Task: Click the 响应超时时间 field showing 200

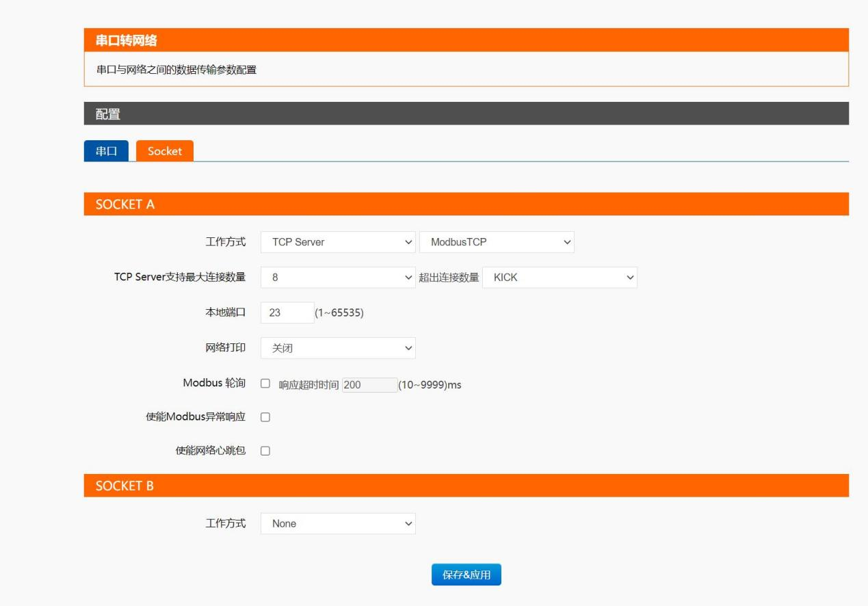Action: (369, 385)
